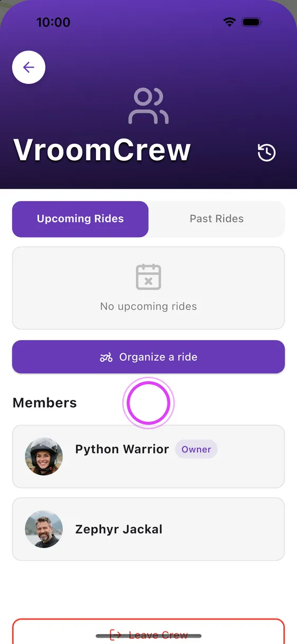Click the No upcoming rides text
Screen dimensions: 297x644
click(x=148, y=306)
